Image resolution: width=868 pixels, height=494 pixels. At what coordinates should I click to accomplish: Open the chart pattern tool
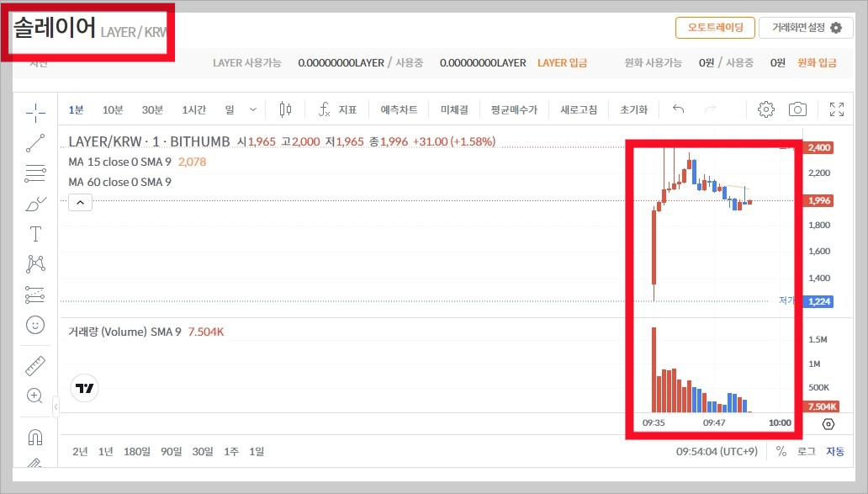(35, 263)
